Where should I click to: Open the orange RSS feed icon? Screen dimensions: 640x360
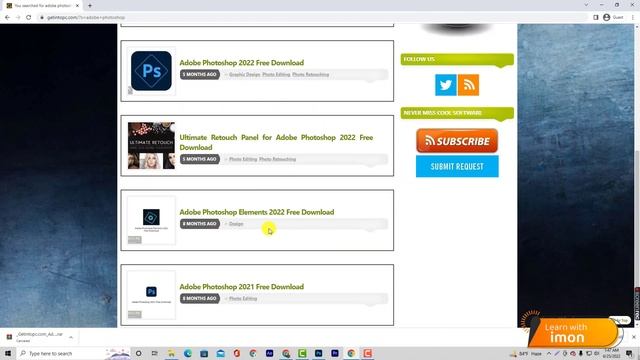click(x=468, y=85)
